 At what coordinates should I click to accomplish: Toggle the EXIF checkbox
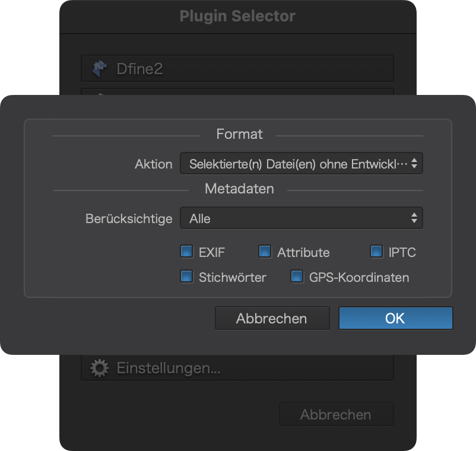coord(186,252)
